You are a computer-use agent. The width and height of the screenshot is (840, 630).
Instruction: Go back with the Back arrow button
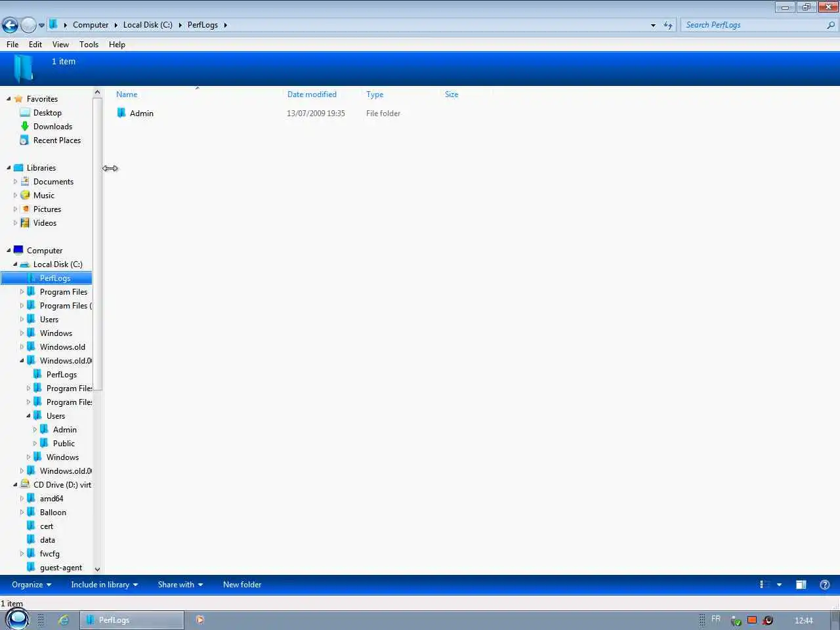[10, 25]
